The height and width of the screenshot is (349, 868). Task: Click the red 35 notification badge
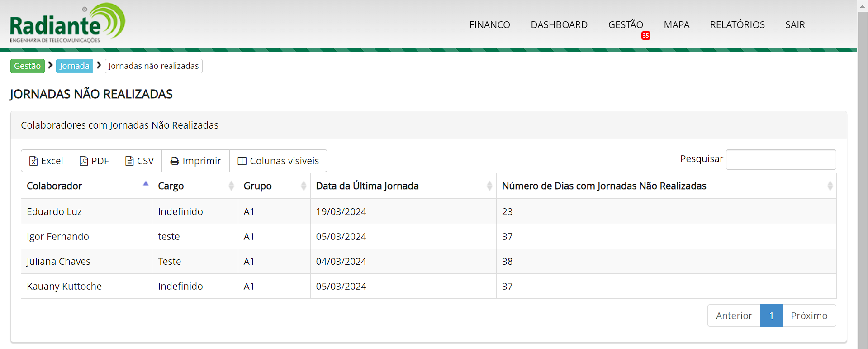click(645, 36)
